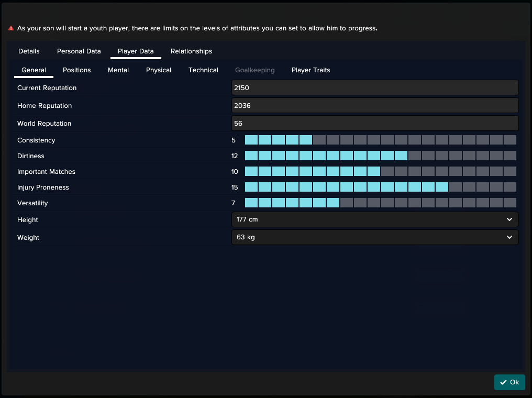Set Versatility bar to the last block
This screenshot has height=398, width=532.
pyautogui.click(x=510, y=203)
